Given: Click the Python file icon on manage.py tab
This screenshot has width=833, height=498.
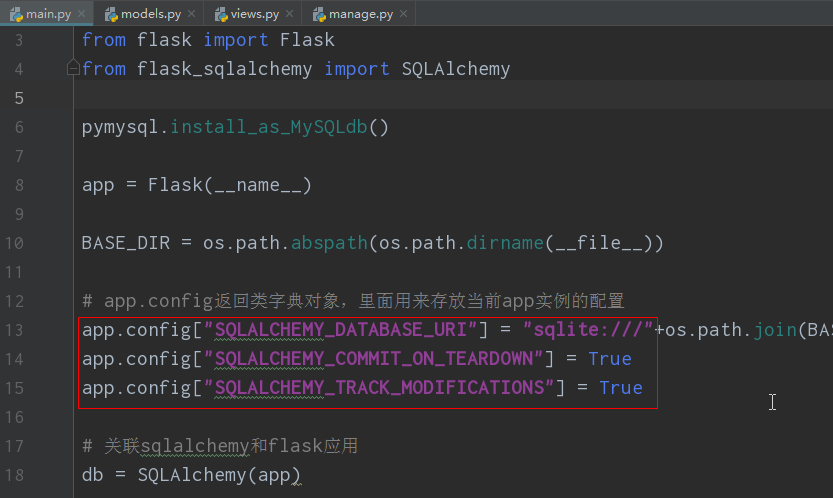Looking at the screenshot, I should [319, 14].
